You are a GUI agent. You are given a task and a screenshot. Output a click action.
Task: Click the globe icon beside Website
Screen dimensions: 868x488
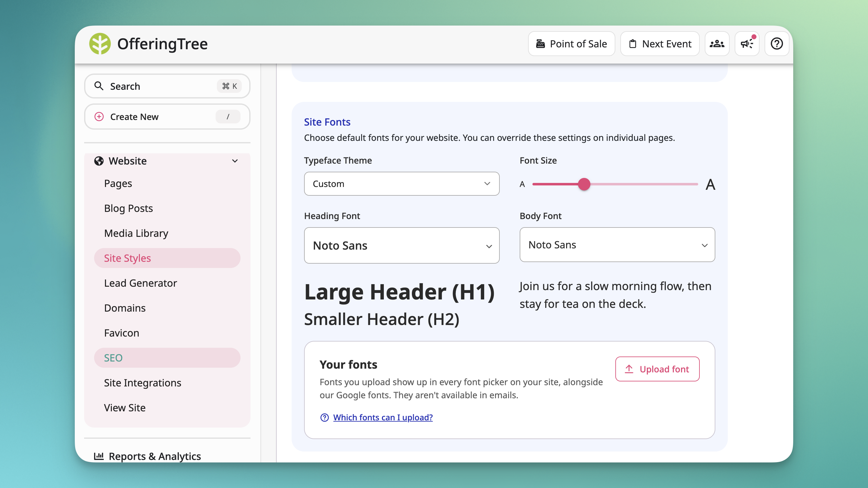pyautogui.click(x=99, y=161)
